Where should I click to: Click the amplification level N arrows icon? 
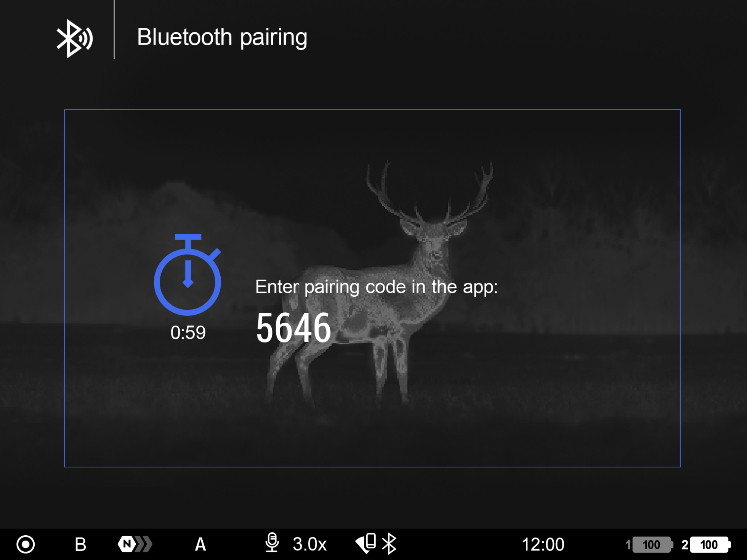135,544
